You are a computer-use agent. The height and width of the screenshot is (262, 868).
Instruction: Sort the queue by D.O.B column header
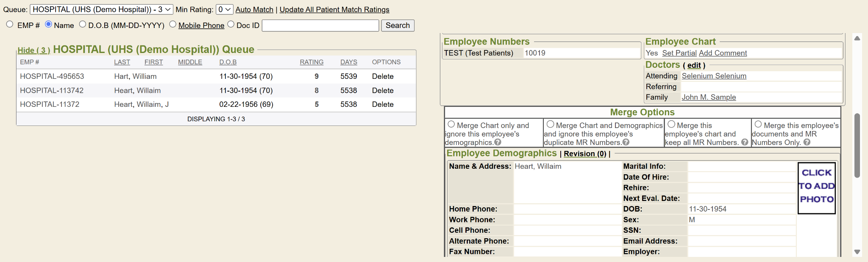click(228, 62)
